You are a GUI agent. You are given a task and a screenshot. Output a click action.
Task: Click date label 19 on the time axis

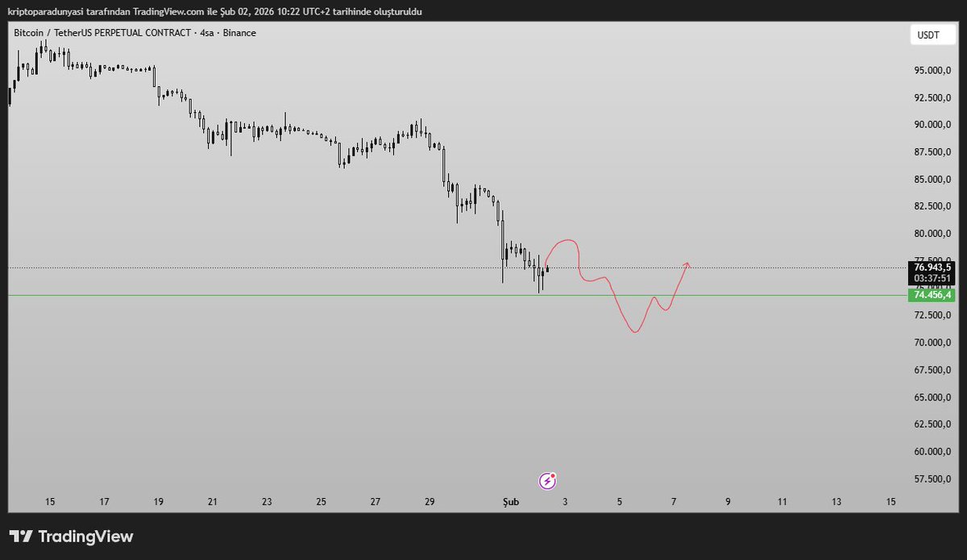pos(158,502)
